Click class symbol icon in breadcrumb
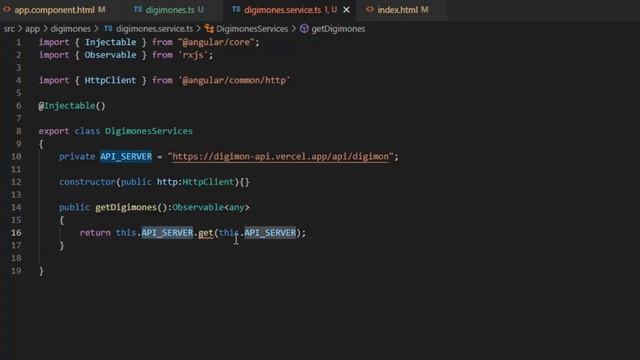The height and width of the screenshot is (360, 640). coord(209,29)
